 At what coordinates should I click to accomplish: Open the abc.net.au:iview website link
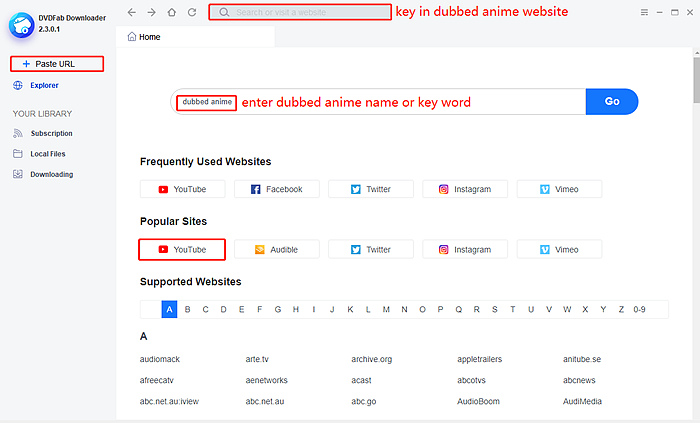tap(169, 401)
